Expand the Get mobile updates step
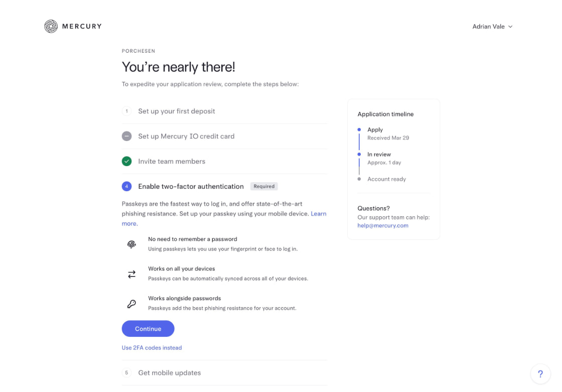The width and height of the screenshot is (562, 392). [x=224, y=373]
